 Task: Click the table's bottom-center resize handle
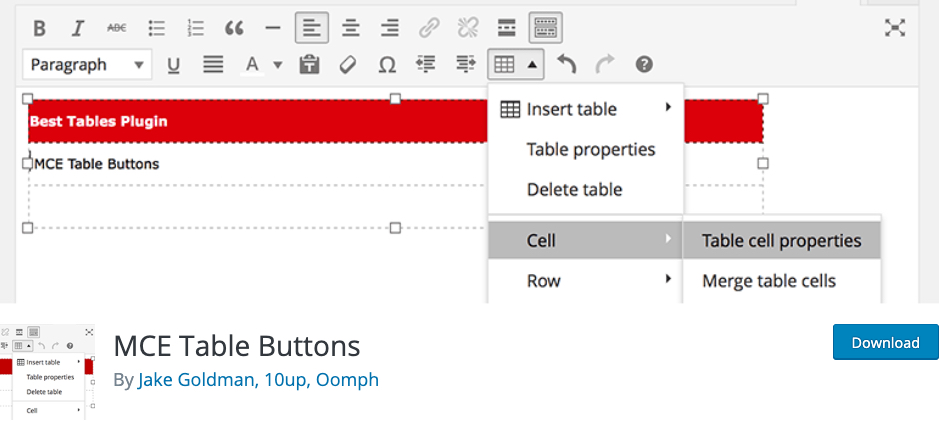coord(395,228)
